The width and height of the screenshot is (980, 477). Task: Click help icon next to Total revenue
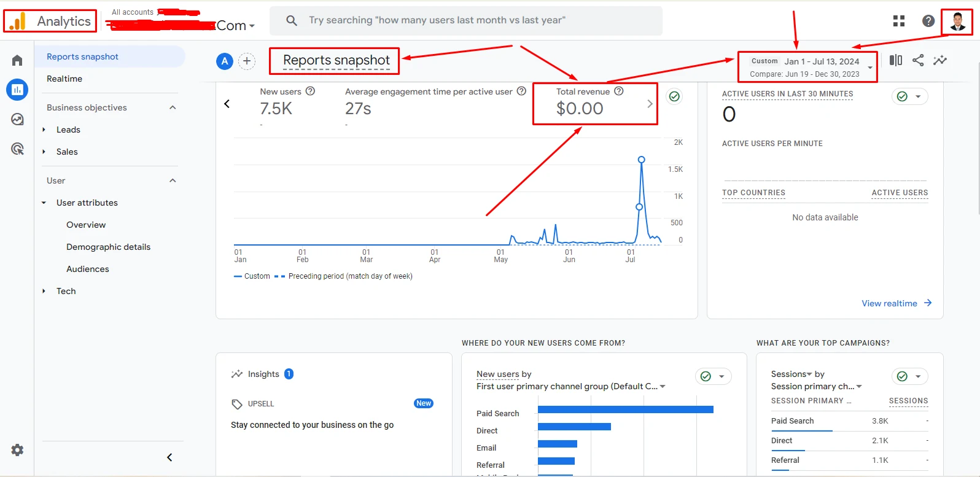pos(619,91)
